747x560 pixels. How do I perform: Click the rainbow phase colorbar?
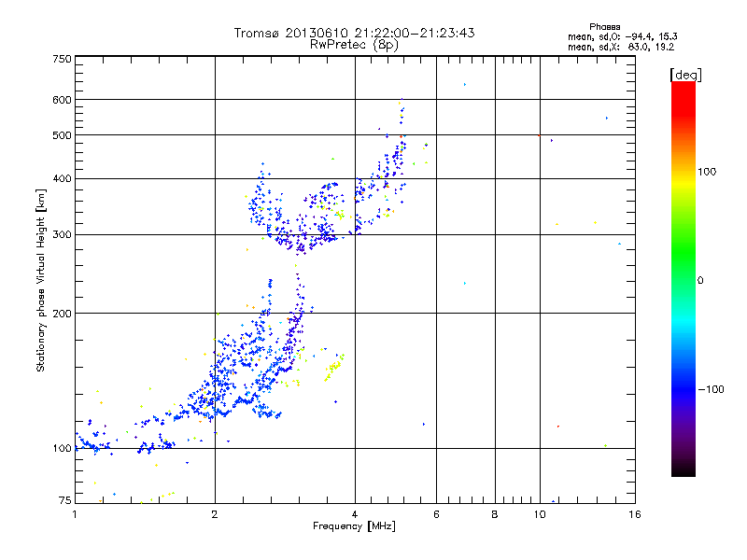tap(684, 279)
